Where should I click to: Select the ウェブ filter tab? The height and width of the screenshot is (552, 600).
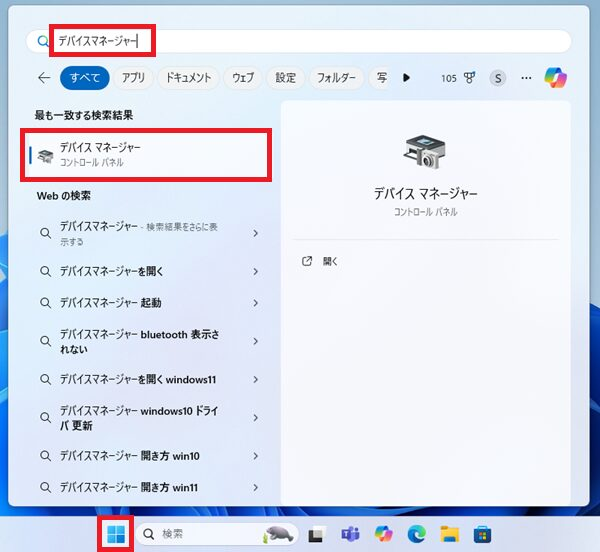coord(243,78)
